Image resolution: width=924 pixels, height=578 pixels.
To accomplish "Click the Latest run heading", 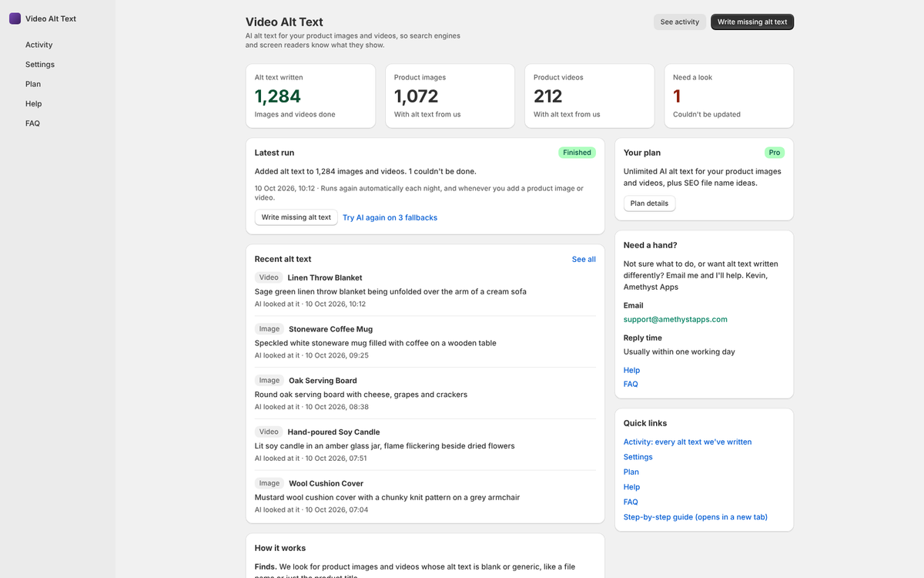I will tap(274, 153).
